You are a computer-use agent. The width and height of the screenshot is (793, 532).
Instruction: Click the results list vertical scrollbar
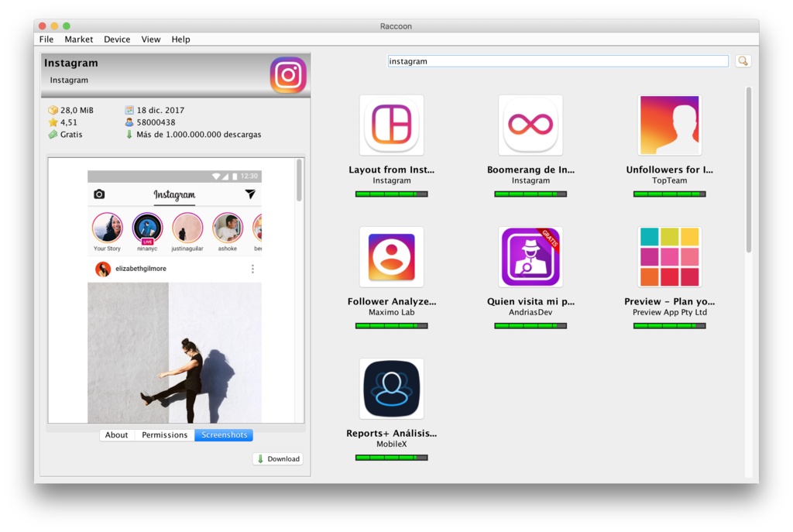(x=749, y=170)
